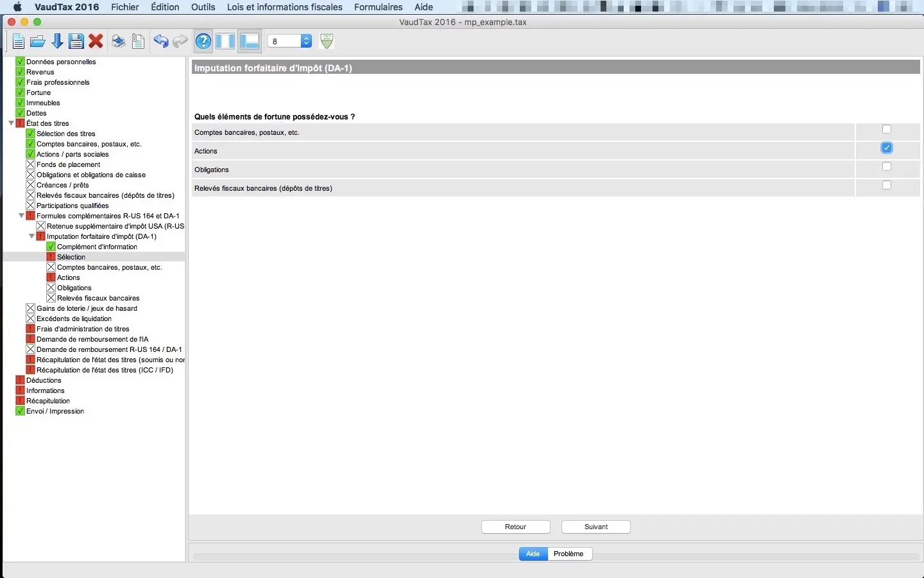The width and height of the screenshot is (924, 578).
Task: Click the red X delete icon
Action: click(x=96, y=42)
